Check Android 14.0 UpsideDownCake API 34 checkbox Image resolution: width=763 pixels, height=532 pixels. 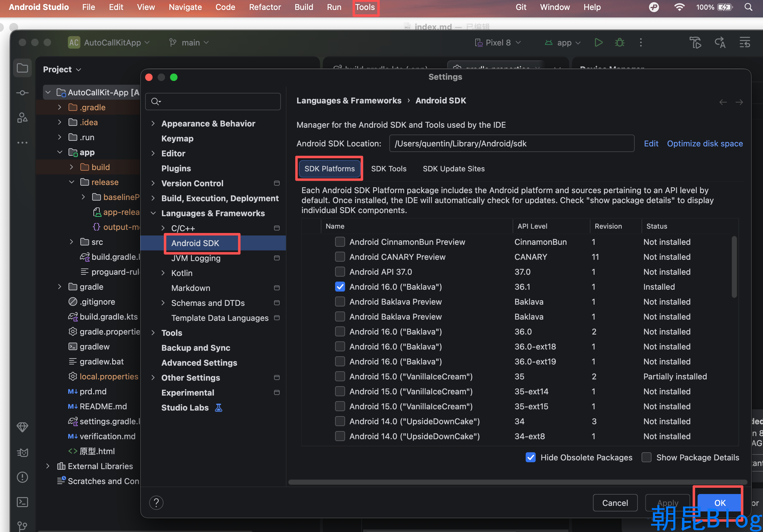point(340,421)
